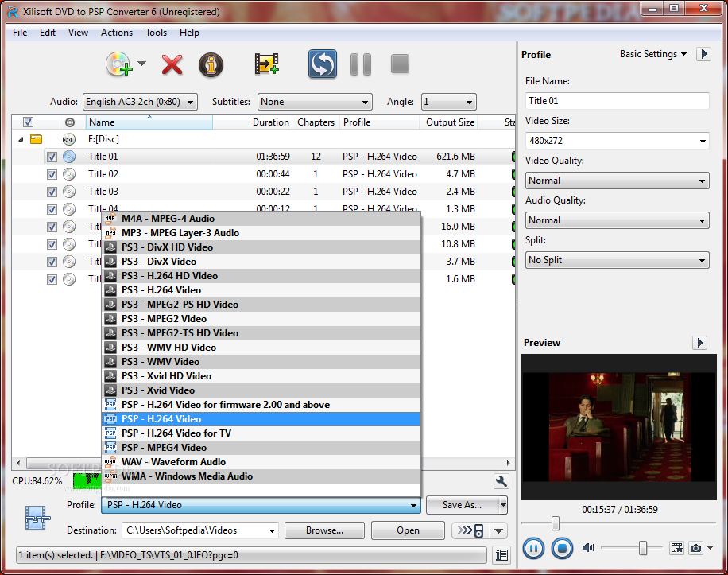Take snapshot with the camera icon

click(695, 548)
